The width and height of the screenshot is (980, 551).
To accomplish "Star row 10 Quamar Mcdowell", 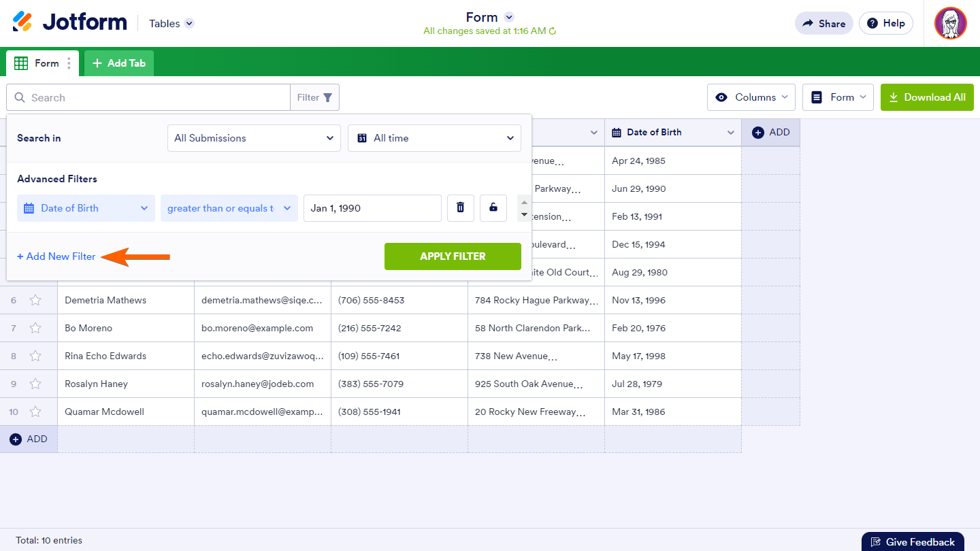I will tap(35, 412).
